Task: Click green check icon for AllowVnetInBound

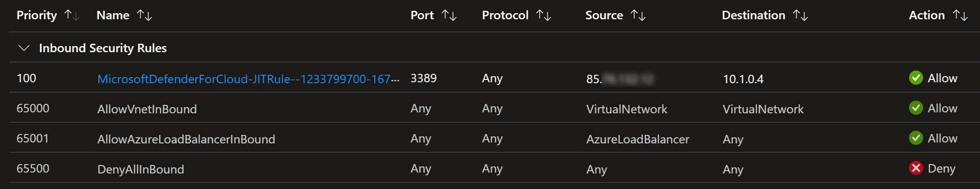Action: 916,108
